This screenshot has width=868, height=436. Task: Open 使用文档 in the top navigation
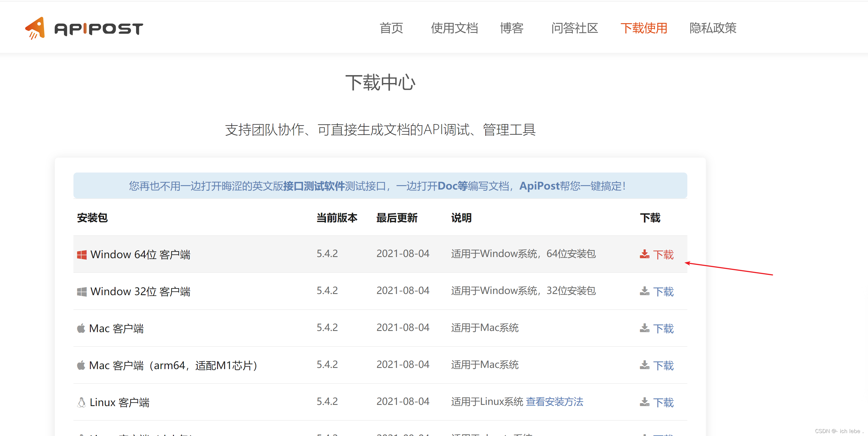tap(454, 28)
